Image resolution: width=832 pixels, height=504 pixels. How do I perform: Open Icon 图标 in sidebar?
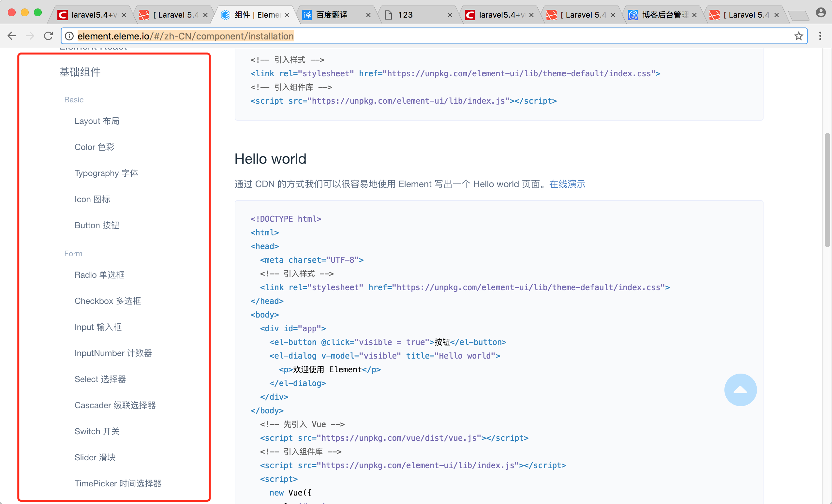(x=92, y=199)
